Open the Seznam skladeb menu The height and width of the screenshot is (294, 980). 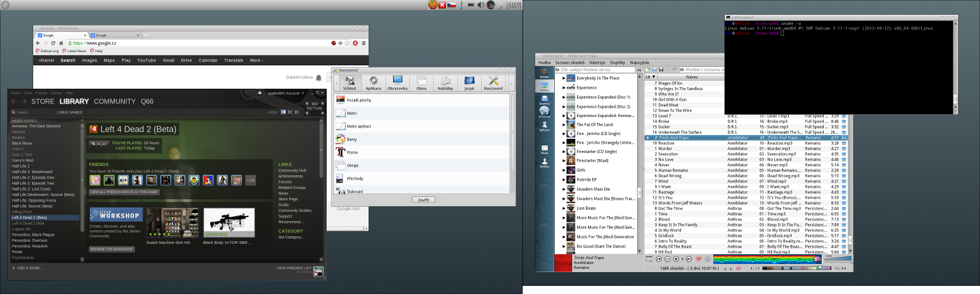coord(569,63)
